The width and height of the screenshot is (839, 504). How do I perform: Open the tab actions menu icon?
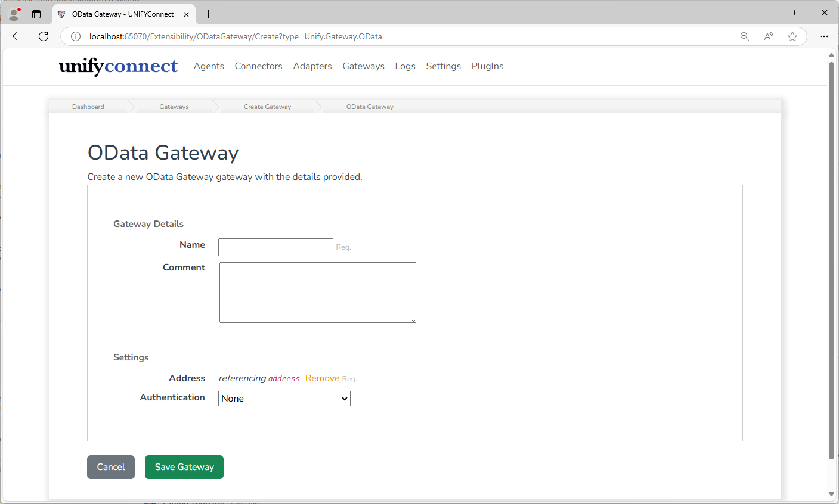pos(36,14)
